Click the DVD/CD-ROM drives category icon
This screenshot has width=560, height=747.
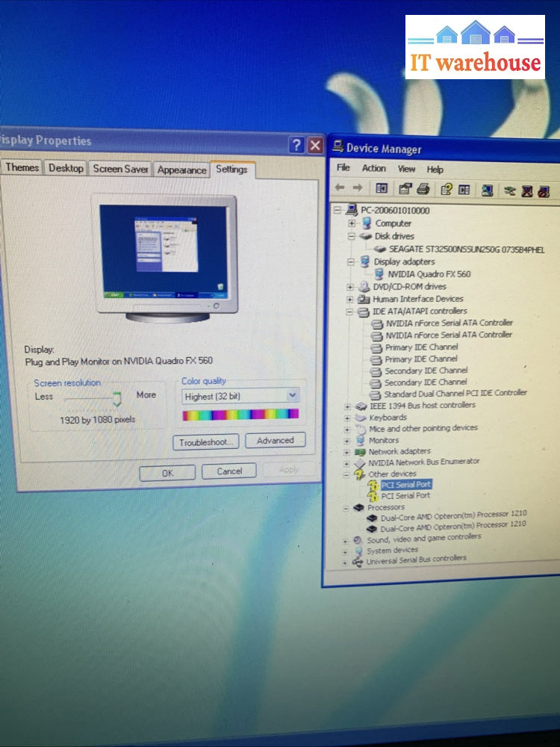coord(364,286)
